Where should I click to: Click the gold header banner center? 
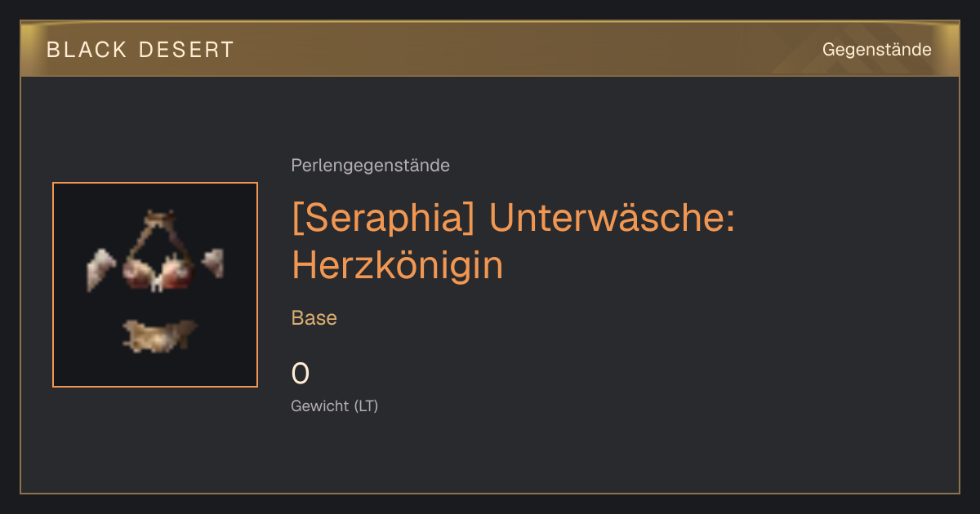[490, 49]
